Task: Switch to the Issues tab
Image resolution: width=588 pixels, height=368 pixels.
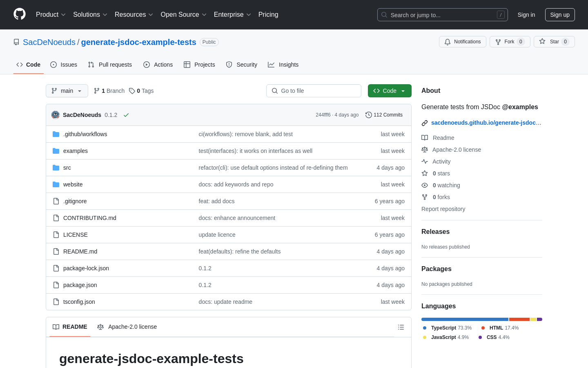Action: point(64,65)
